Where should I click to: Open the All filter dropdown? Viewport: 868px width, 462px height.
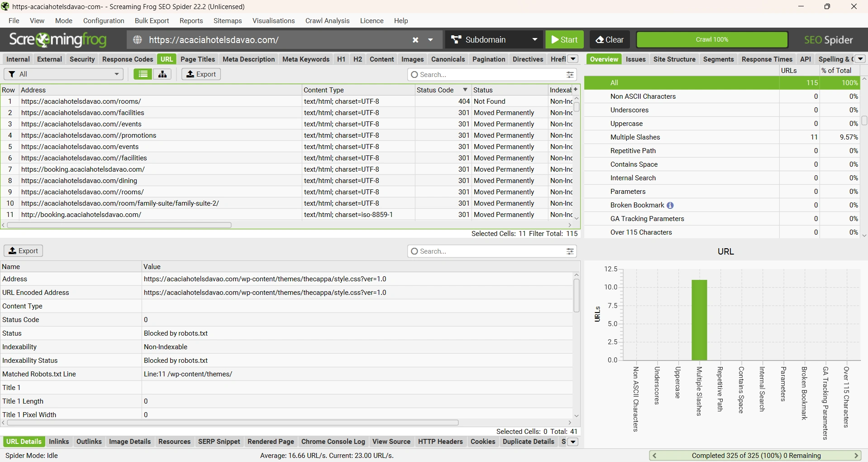pyautogui.click(x=63, y=74)
